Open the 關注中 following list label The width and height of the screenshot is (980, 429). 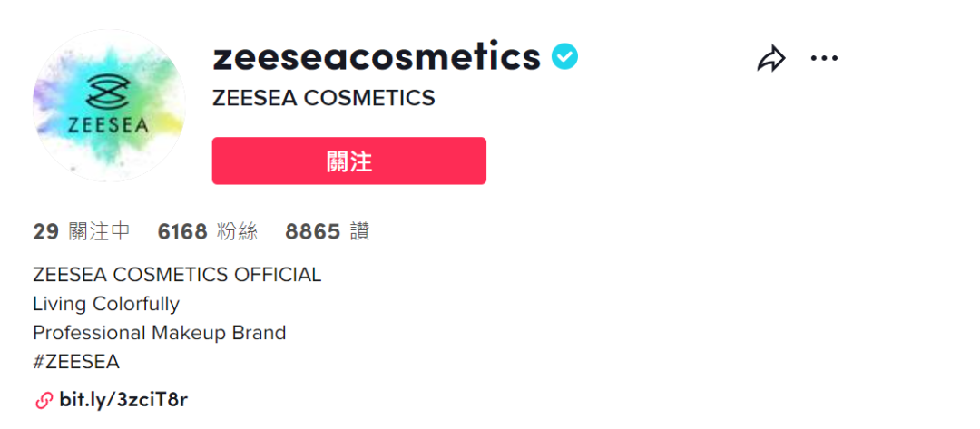click(x=99, y=232)
